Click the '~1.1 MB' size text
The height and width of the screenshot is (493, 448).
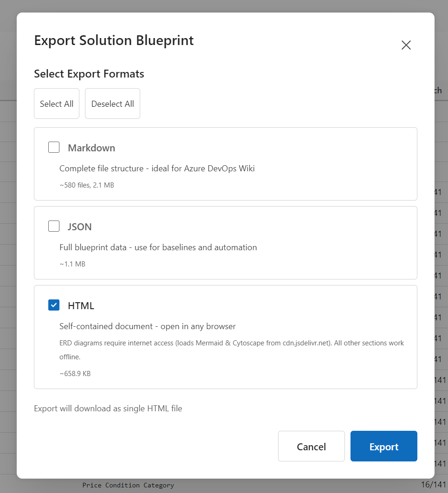pyautogui.click(x=72, y=264)
